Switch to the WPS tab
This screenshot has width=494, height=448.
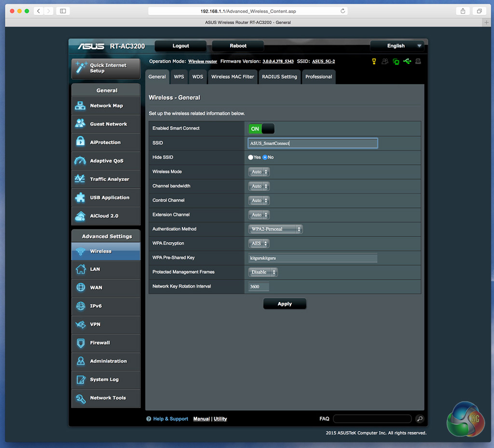pyautogui.click(x=179, y=77)
